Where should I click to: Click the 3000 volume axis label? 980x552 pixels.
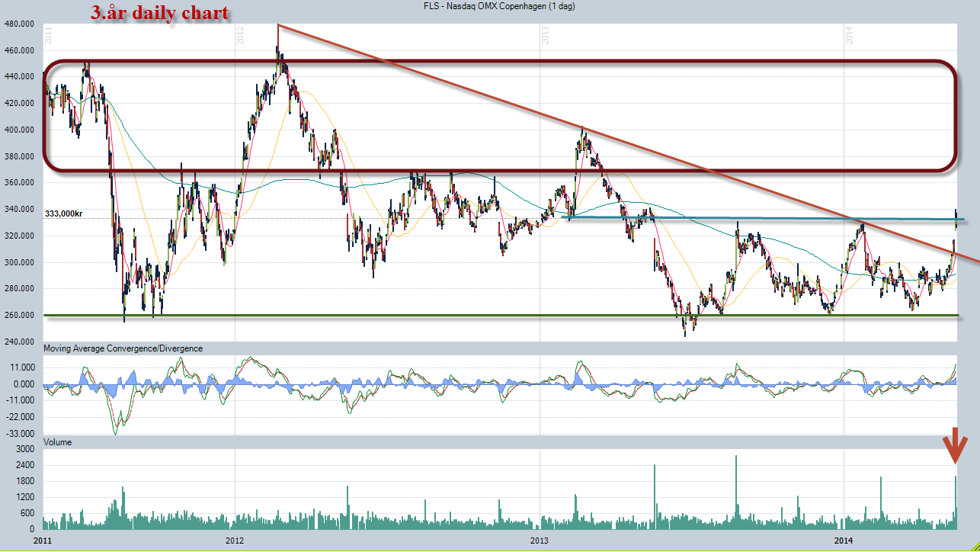coord(27,450)
